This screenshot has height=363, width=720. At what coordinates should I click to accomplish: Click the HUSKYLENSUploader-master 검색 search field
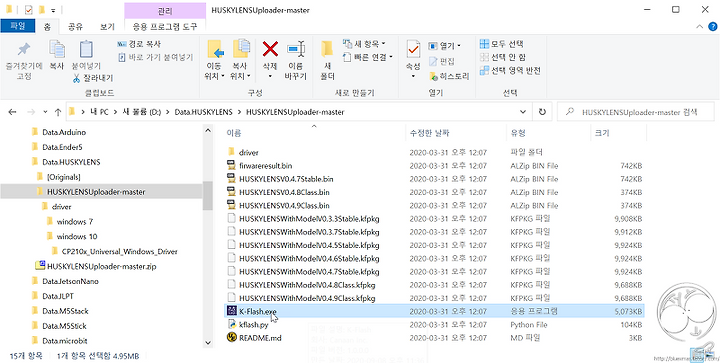point(636,112)
